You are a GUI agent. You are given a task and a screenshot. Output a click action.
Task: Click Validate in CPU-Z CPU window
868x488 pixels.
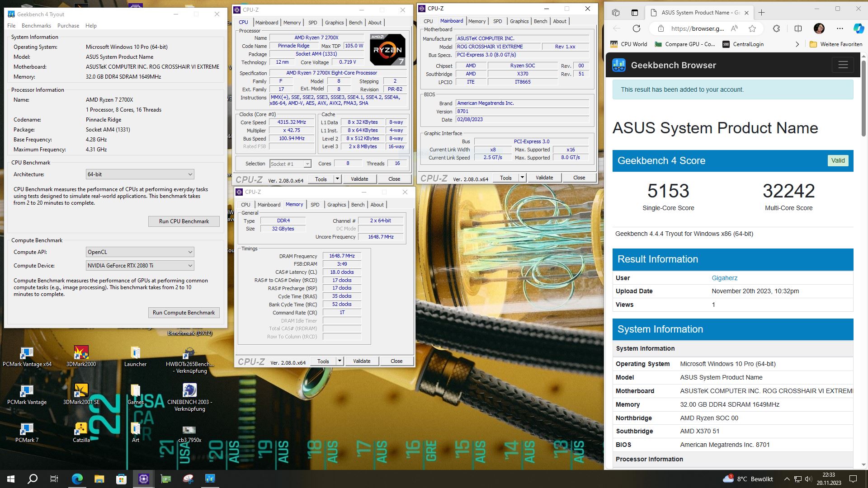point(359,179)
